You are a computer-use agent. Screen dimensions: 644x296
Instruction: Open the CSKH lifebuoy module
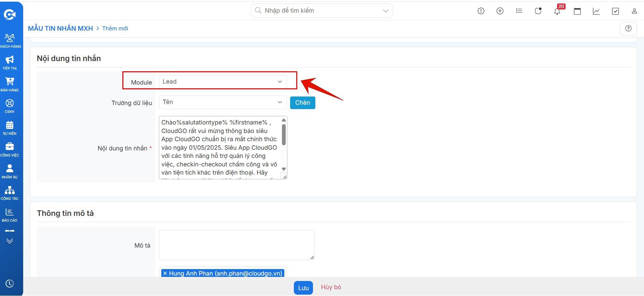tap(10, 106)
